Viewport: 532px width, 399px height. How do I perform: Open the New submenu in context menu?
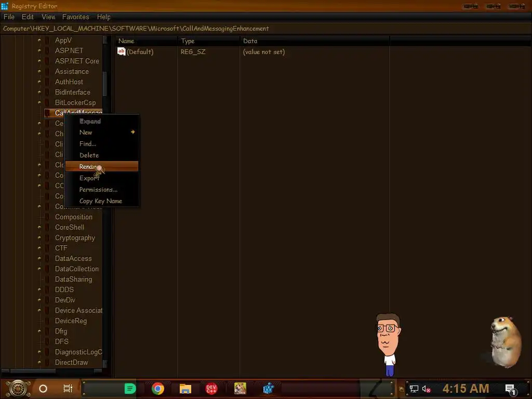102,132
